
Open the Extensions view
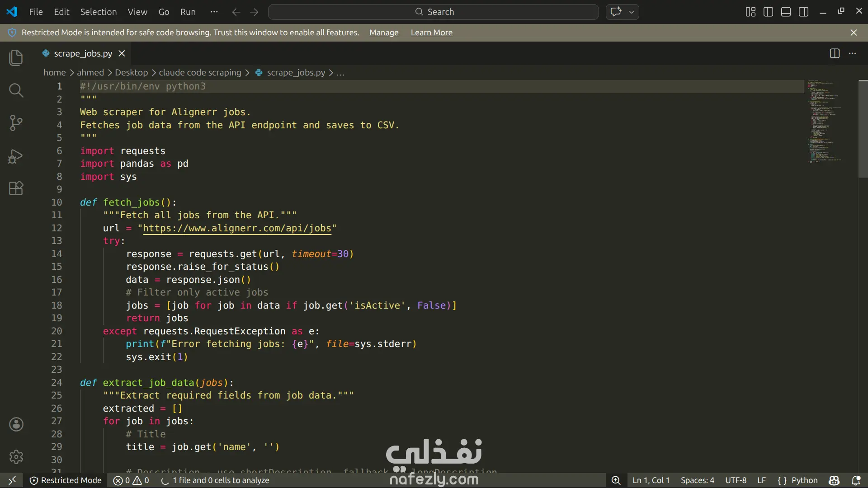tap(16, 188)
